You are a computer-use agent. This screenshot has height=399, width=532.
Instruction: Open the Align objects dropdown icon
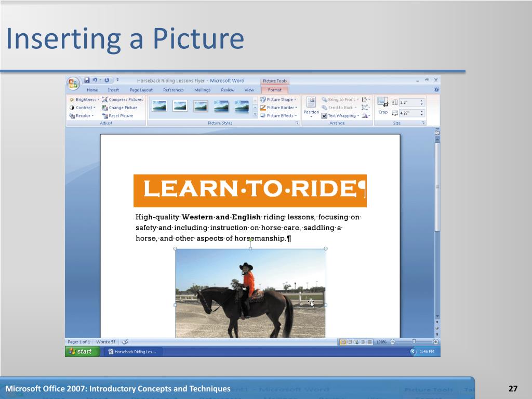click(x=366, y=99)
